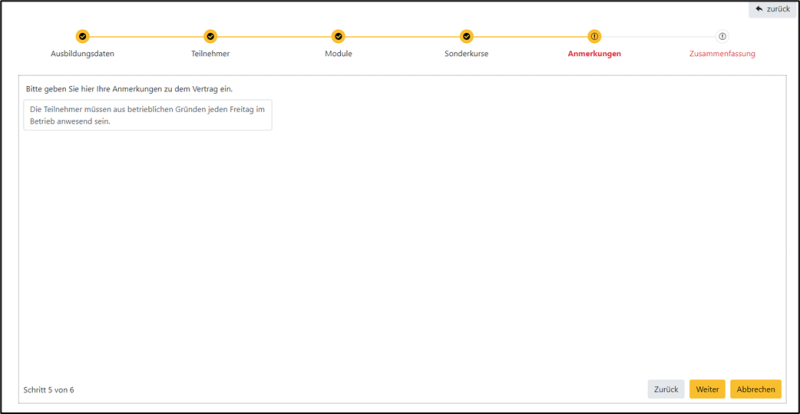The image size is (800, 414).
Task: Click the 'Schritt 5 von 6' indicator
Action: (48, 389)
